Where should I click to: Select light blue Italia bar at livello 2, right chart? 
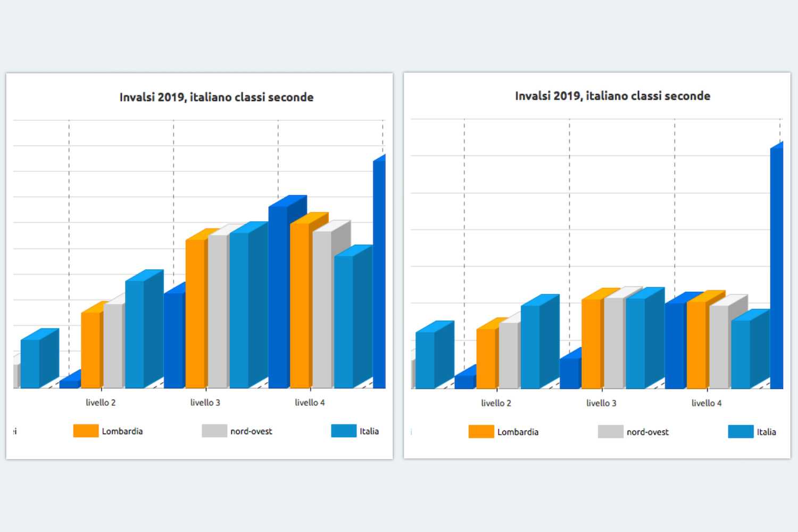click(530, 346)
